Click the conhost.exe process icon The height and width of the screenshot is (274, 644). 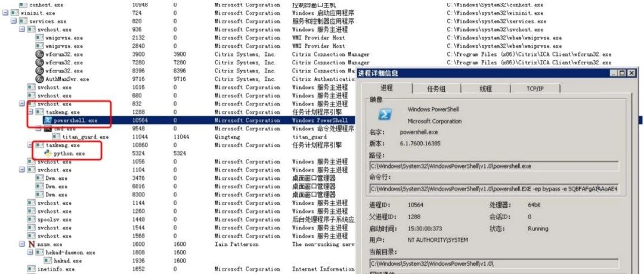click(23, 5)
